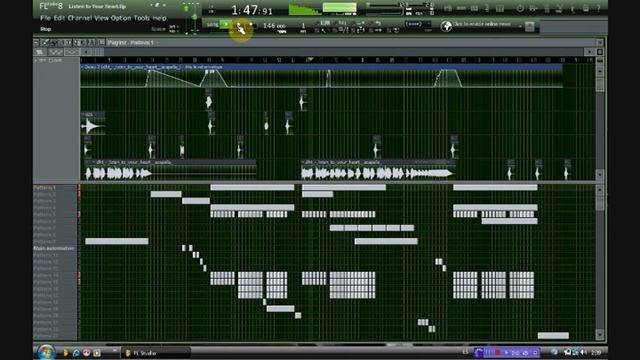The height and width of the screenshot is (360, 640).
Task: Select the playlist Draw pencil tool
Action: tap(45, 42)
